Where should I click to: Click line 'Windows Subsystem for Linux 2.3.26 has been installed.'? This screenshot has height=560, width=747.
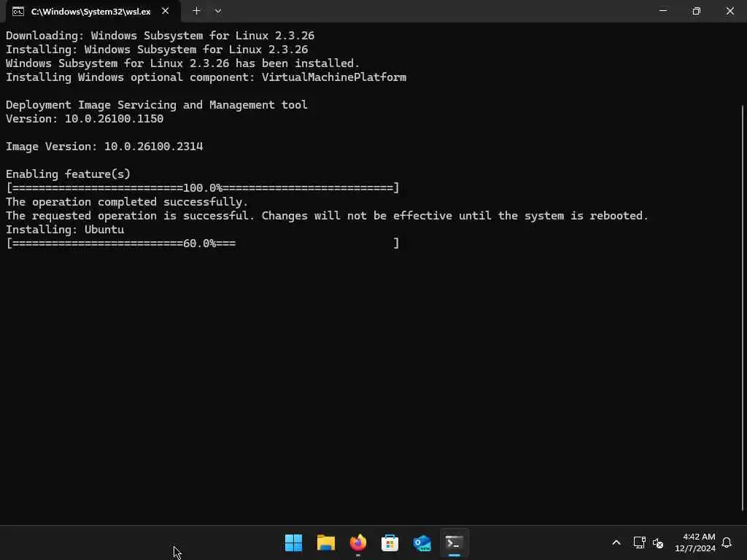[x=182, y=63]
